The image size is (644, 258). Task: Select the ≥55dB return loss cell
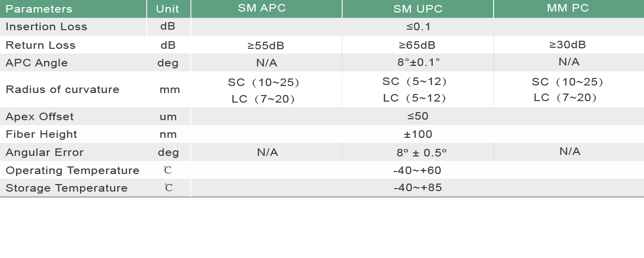coord(266,46)
